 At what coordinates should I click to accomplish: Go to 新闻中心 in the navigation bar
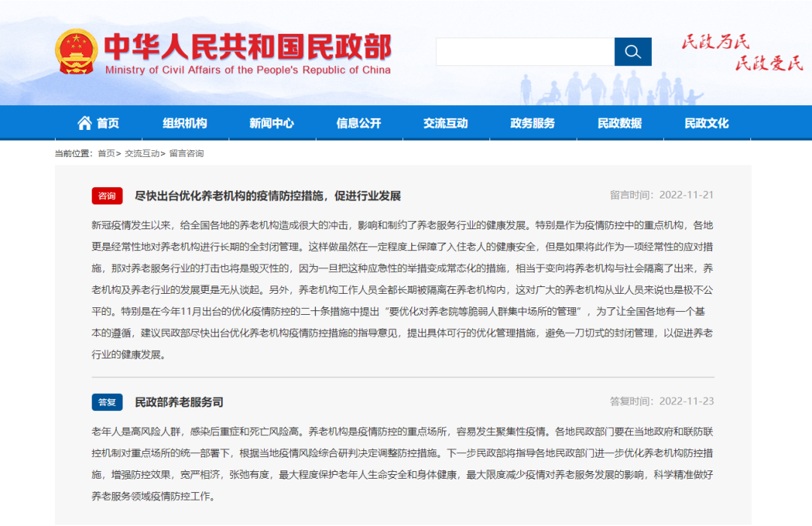(x=271, y=123)
